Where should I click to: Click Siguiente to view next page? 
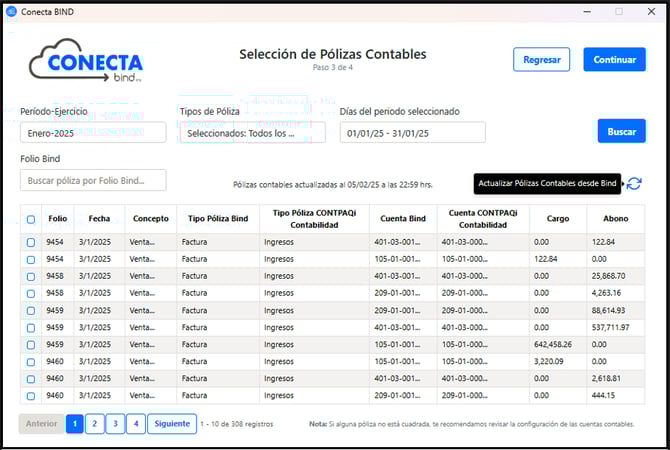pos(171,424)
